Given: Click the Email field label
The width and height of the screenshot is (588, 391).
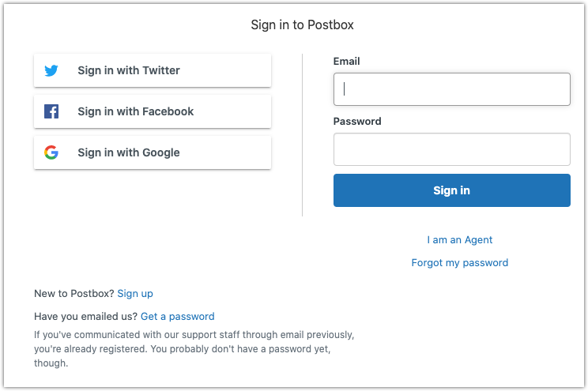Looking at the screenshot, I should 346,61.
